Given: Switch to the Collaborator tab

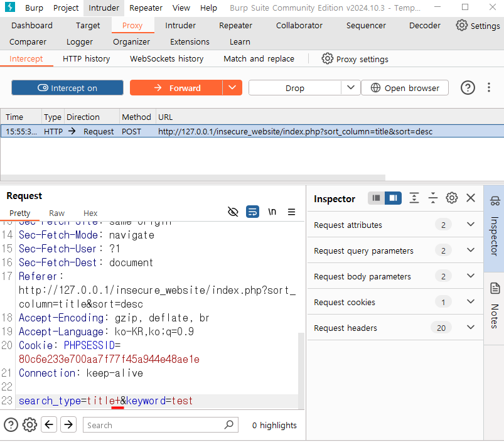Looking at the screenshot, I should [299, 25].
